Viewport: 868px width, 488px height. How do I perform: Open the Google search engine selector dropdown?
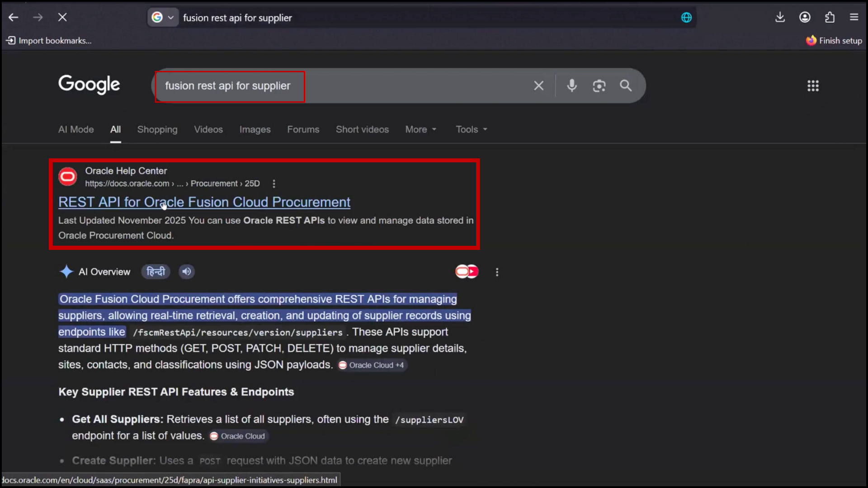tap(163, 17)
